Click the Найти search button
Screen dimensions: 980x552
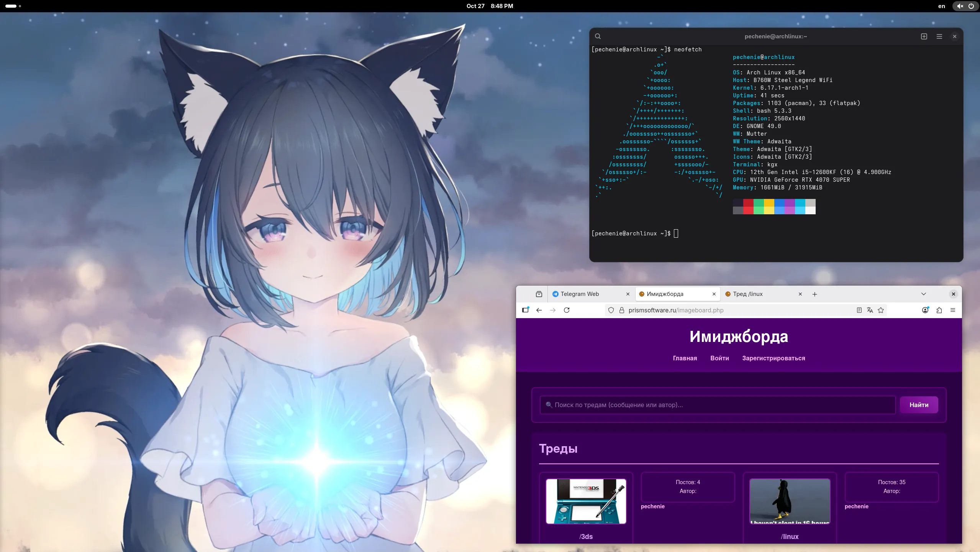tap(919, 405)
